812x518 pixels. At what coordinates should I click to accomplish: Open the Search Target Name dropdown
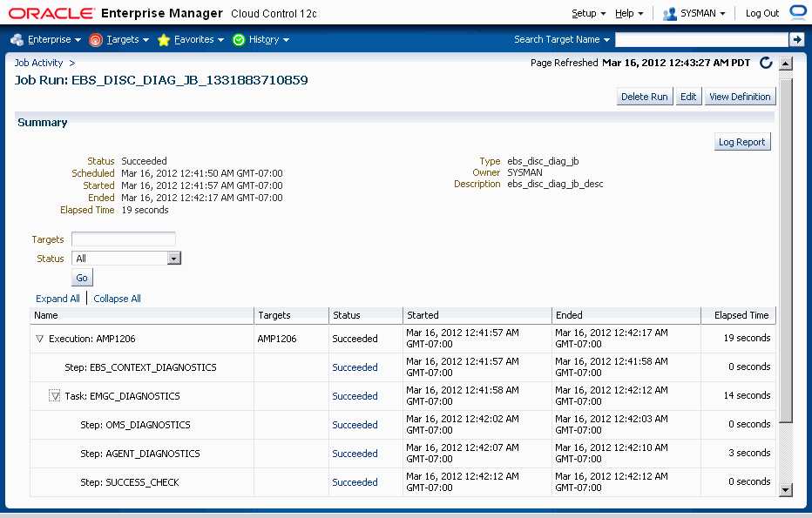point(562,39)
